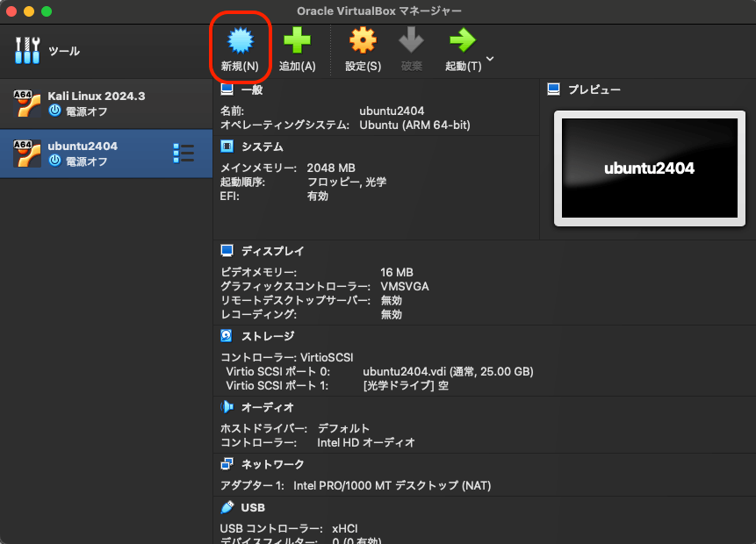Click the ホストドライバー デフォルト value
The height and width of the screenshot is (544, 756).
click(x=343, y=428)
